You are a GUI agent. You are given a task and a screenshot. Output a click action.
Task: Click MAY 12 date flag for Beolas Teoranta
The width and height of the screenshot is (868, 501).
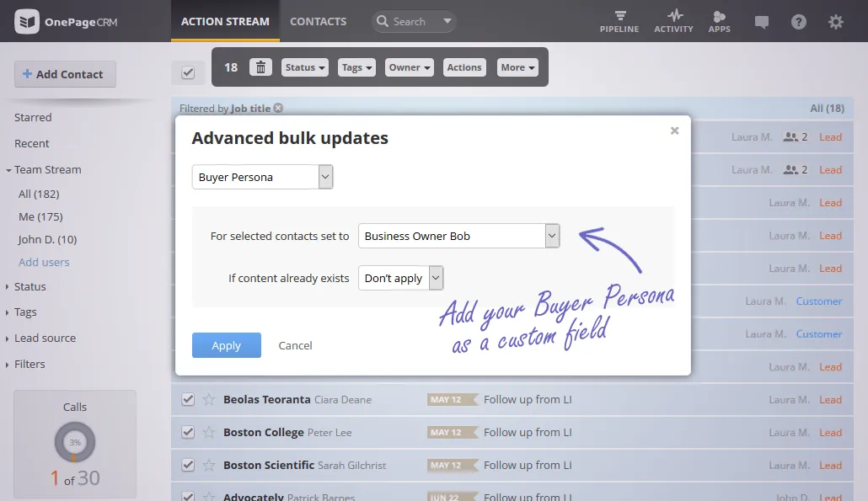coord(451,399)
